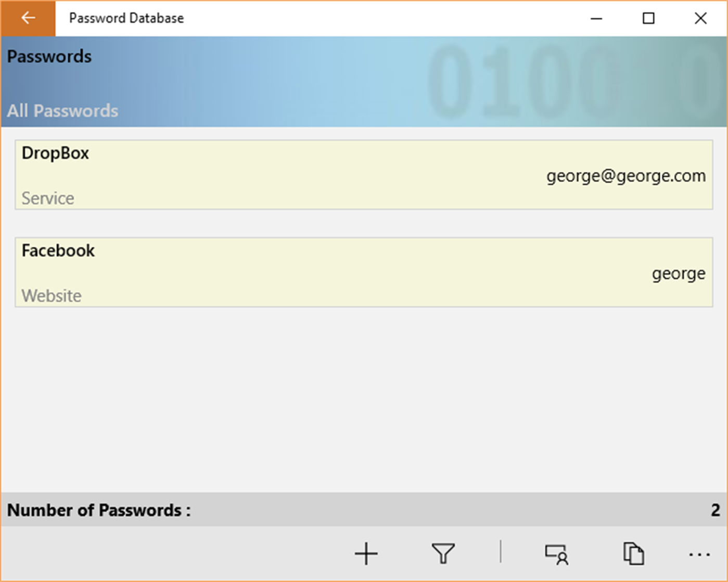The height and width of the screenshot is (582, 728).
Task: Click the Password Database title text
Action: pos(126,18)
